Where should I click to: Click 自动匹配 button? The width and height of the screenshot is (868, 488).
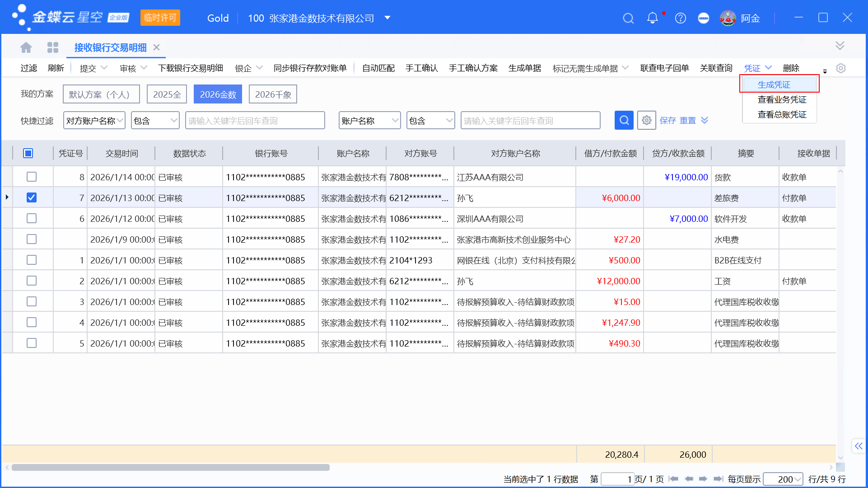(x=378, y=68)
